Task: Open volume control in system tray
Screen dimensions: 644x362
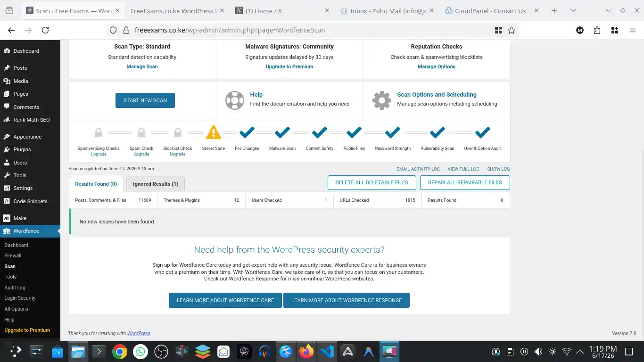Action: coord(538,352)
